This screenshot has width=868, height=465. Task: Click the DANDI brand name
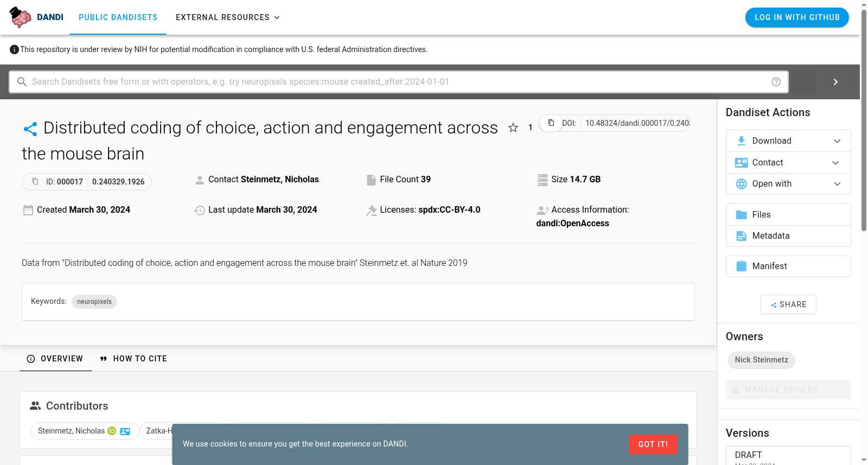50,17
